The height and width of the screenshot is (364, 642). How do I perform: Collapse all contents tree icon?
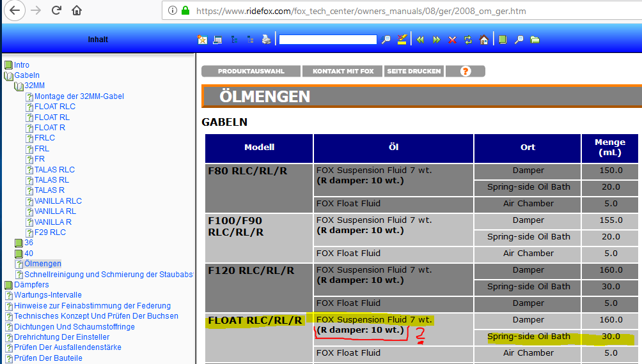[250, 40]
